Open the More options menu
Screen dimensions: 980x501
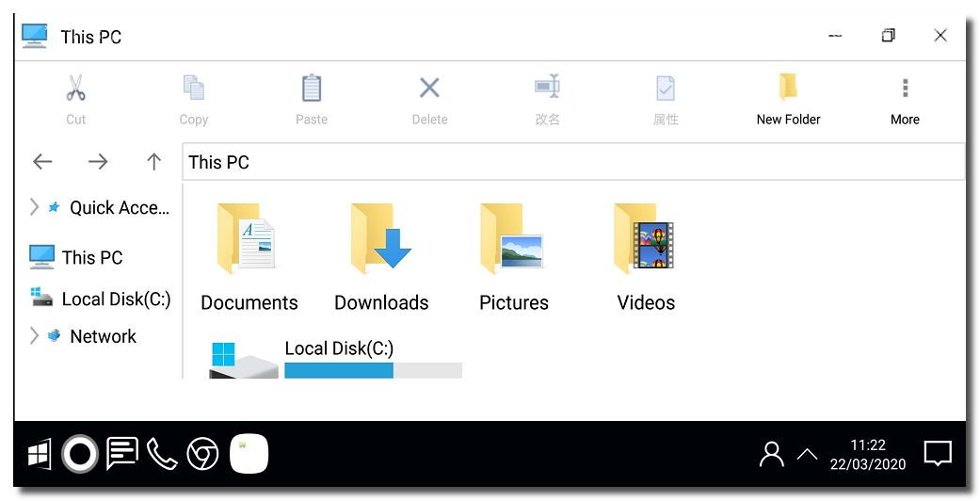click(905, 100)
